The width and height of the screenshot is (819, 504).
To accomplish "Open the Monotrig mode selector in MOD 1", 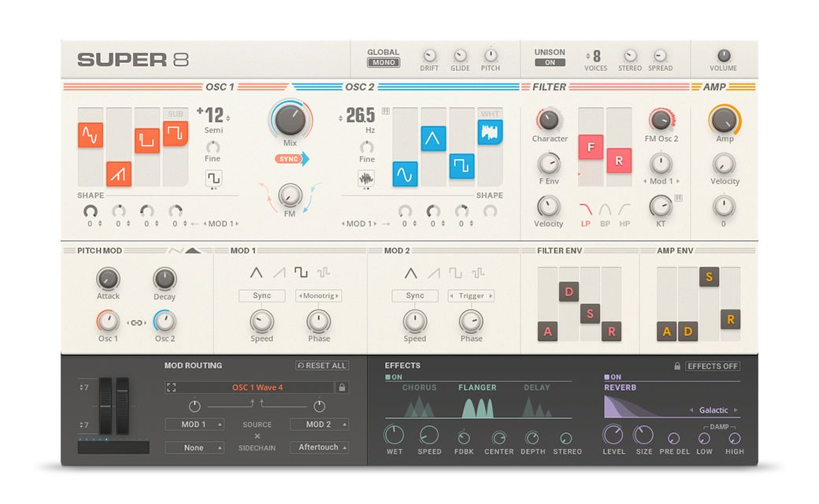I will tap(318, 295).
